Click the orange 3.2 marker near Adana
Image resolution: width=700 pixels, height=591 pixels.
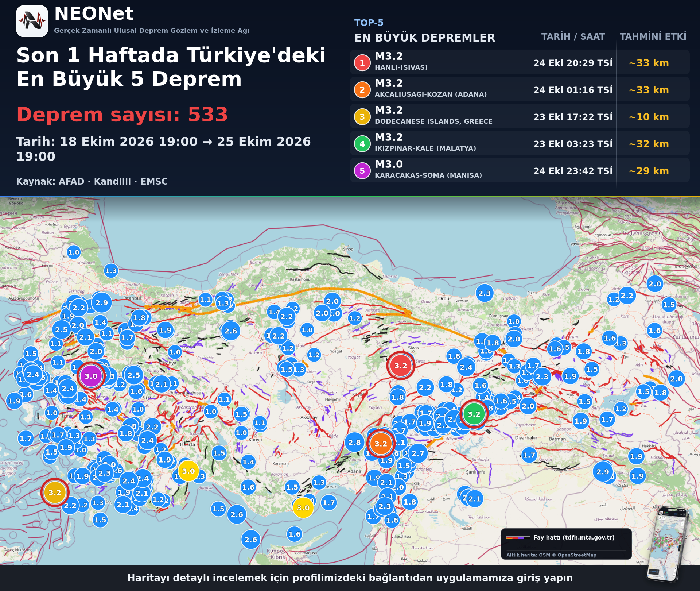tap(381, 444)
